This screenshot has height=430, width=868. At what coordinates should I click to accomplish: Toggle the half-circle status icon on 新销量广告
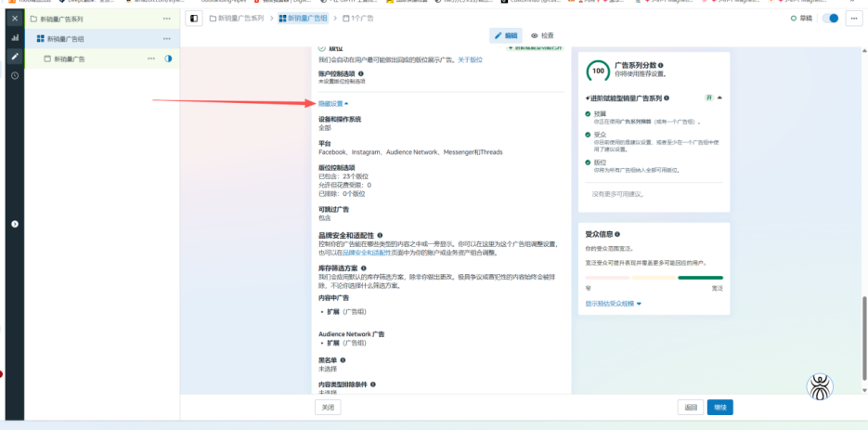pos(168,59)
